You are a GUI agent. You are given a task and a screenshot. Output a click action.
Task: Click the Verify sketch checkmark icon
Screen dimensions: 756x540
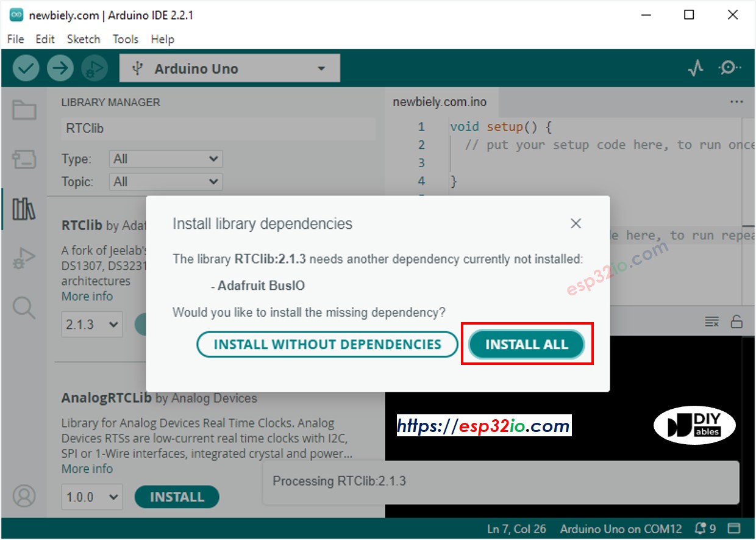[x=26, y=68]
